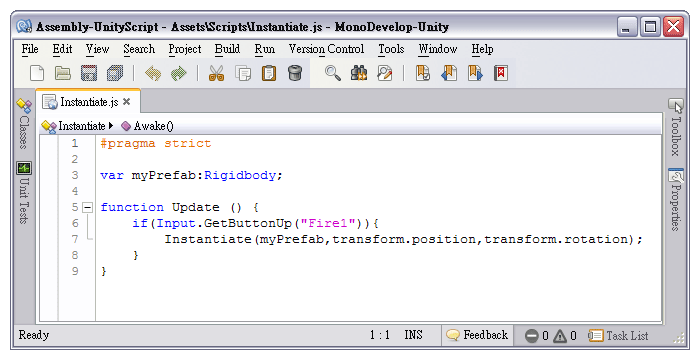The image size is (700, 360).
Task: Open the Properties side panel
Action: click(676, 200)
